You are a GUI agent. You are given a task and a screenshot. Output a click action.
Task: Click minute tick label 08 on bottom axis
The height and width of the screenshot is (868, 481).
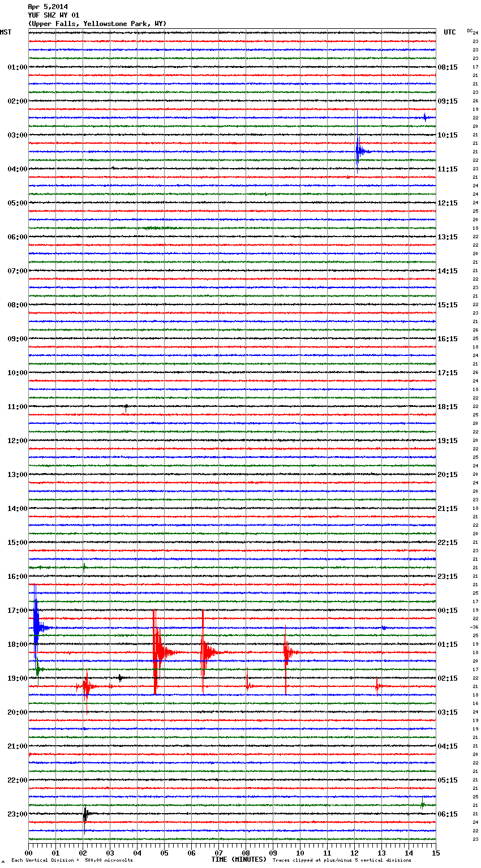coord(246,853)
